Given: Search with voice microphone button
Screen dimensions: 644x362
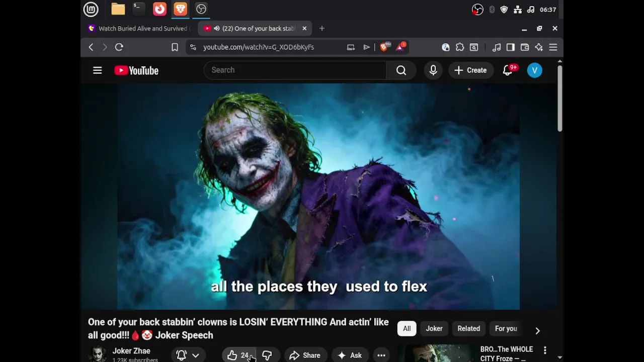Looking at the screenshot, I should coord(433,70).
